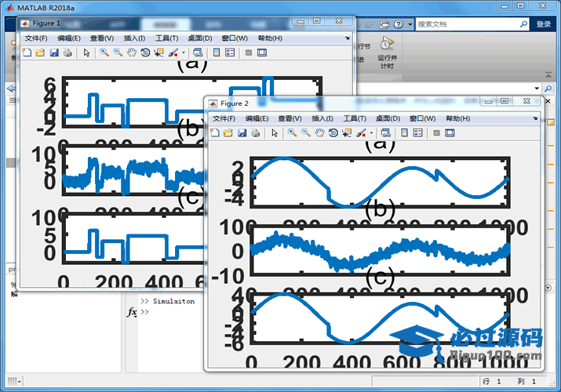Open 文件(F) menu in Figure 2
The height and width of the screenshot is (392, 561).
(x=224, y=118)
